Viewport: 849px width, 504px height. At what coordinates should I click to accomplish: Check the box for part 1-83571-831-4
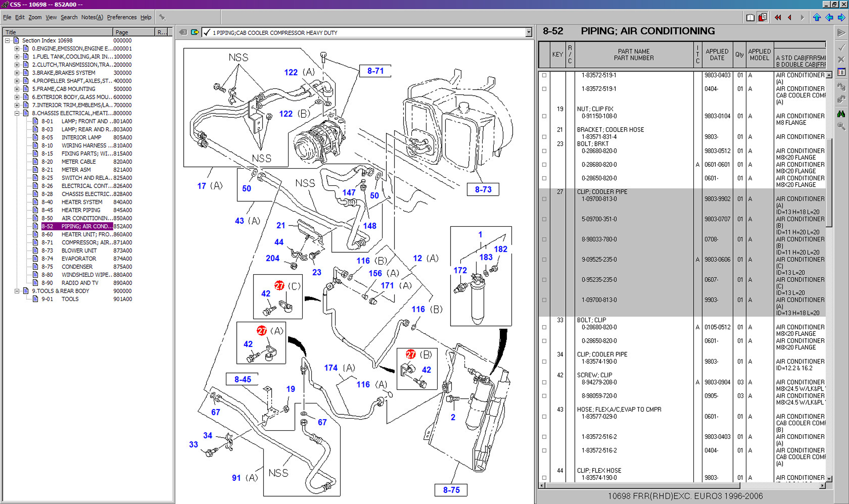pyautogui.click(x=544, y=137)
